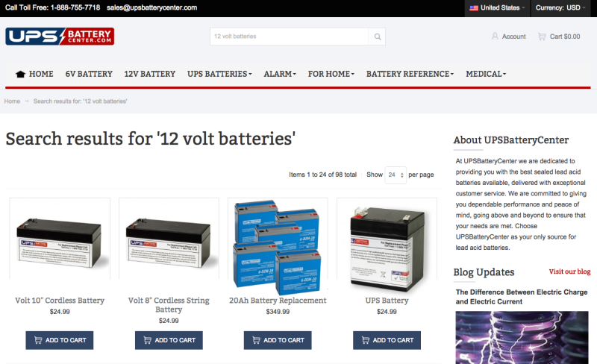
Task: Expand the UPS Batteries menu
Action: click(219, 74)
